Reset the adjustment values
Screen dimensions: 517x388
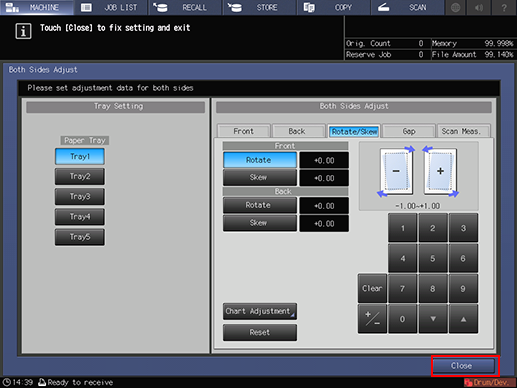pos(260,333)
